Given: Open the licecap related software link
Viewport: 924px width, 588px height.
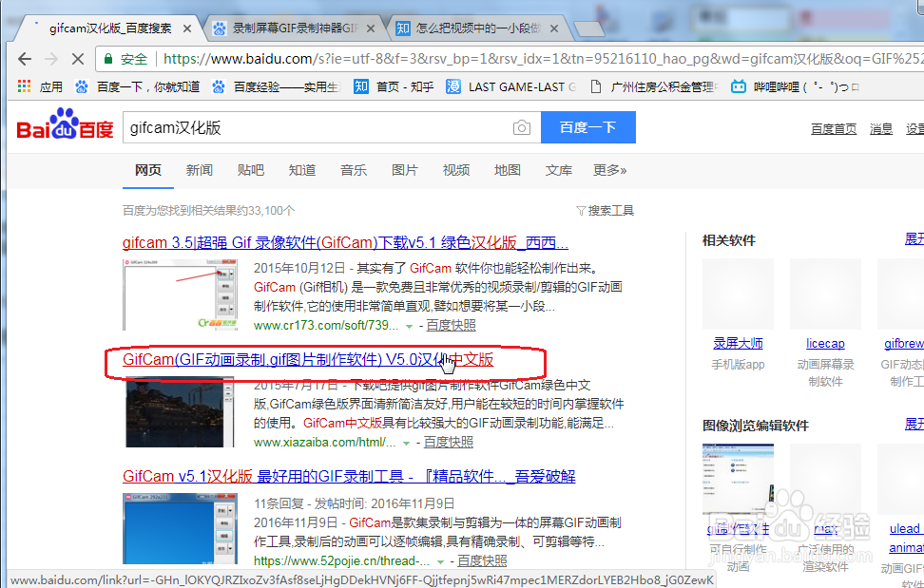Looking at the screenshot, I should point(825,343).
